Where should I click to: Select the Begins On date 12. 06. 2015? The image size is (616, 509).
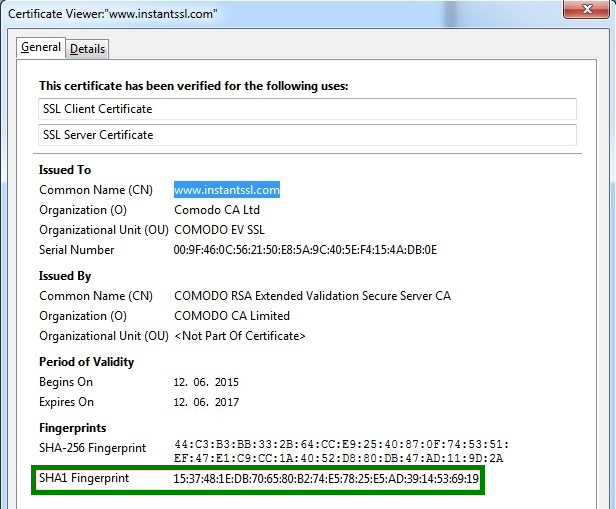[x=206, y=382]
